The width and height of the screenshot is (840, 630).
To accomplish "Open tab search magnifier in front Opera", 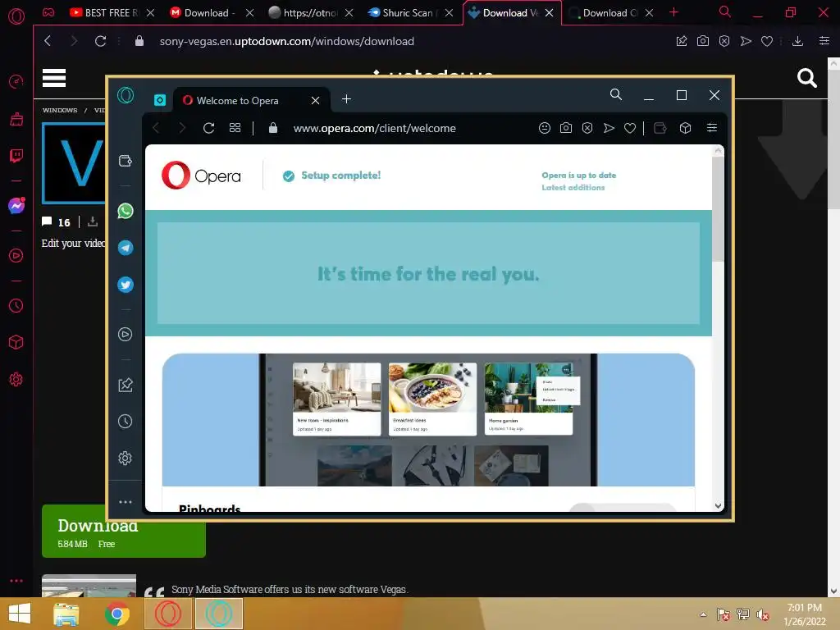I will coord(615,95).
